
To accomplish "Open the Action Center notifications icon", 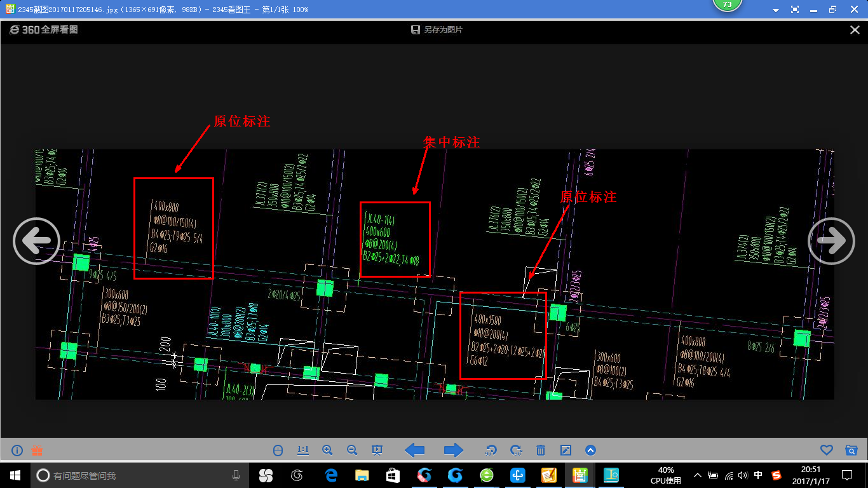I will pyautogui.click(x=846, y=475).
